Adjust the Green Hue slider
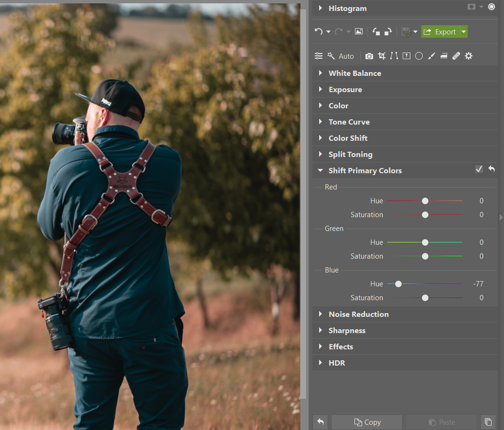Viewport: 504px width, 430px height. coord(425,242)
